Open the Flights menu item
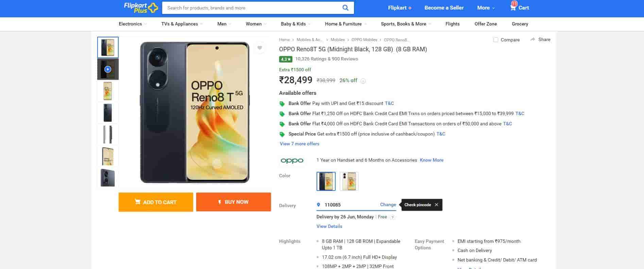644x269 pixels. pos(452,24)
